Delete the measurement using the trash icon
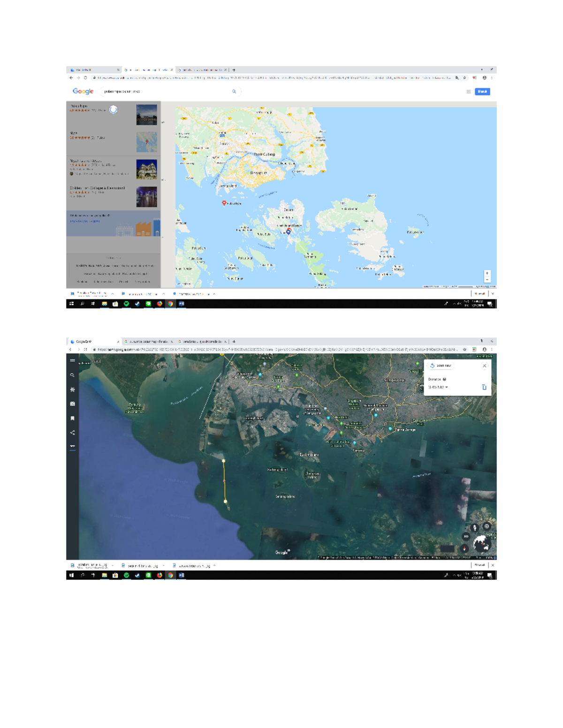 [484, 387]
